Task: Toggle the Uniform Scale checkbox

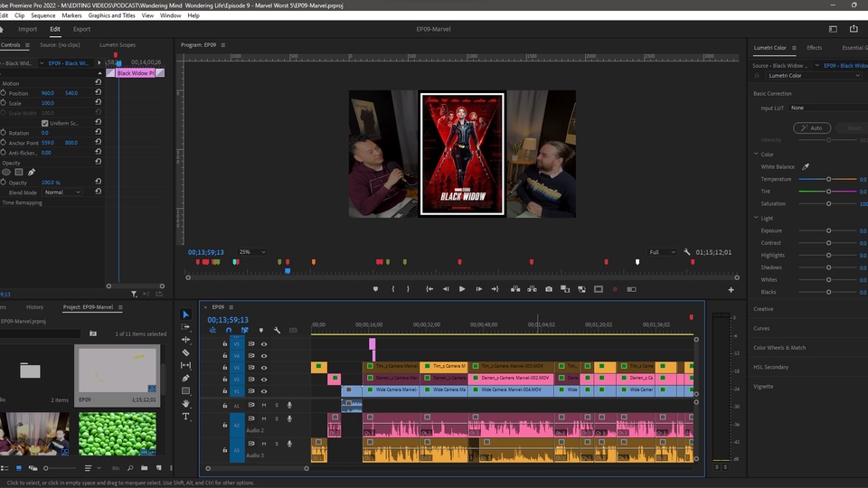Action: pos(45,123)
